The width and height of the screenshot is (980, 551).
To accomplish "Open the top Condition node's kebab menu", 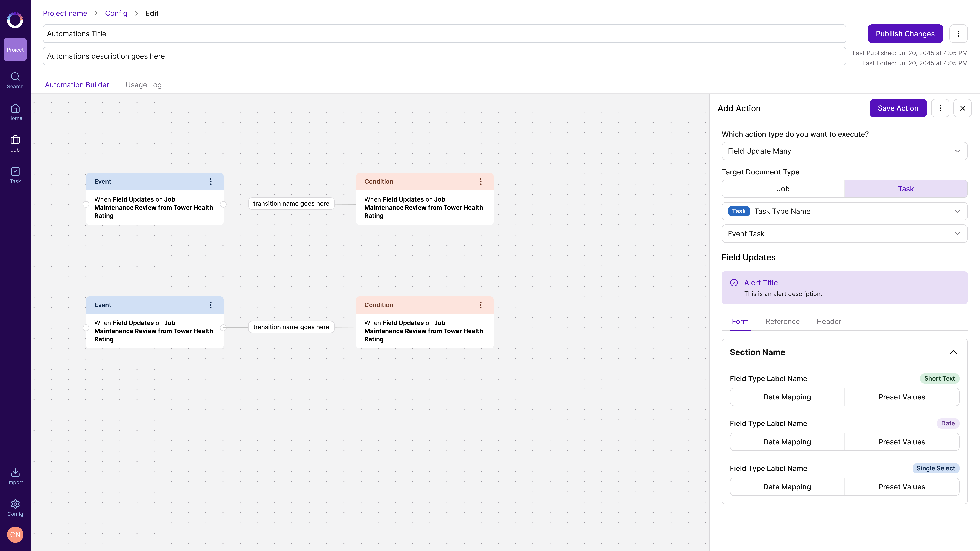I will [481, 182].
